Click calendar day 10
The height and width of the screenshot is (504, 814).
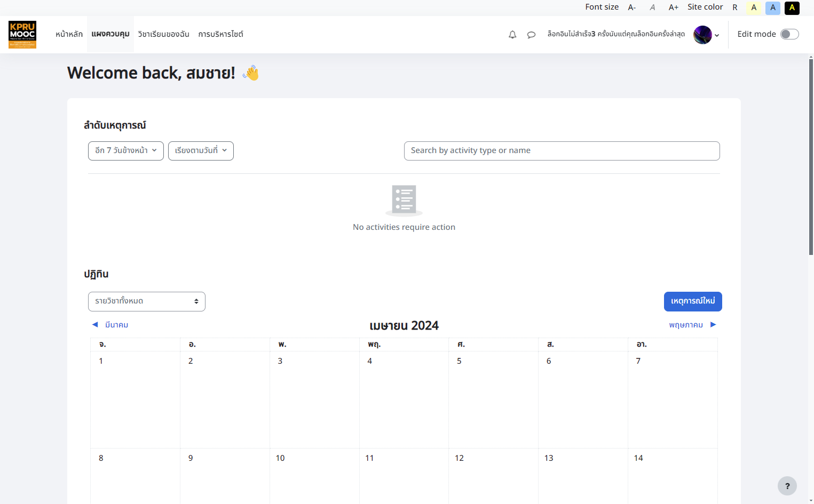280,458
